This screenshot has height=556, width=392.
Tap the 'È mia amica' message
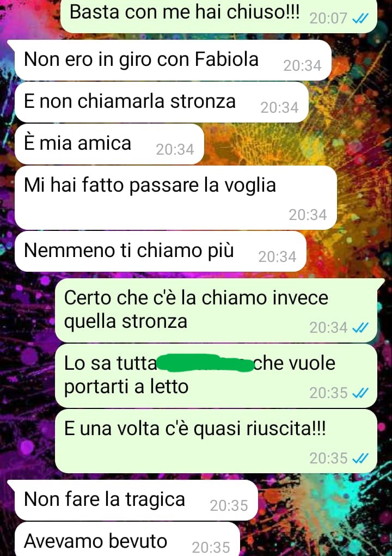click(x=109, y=144)
